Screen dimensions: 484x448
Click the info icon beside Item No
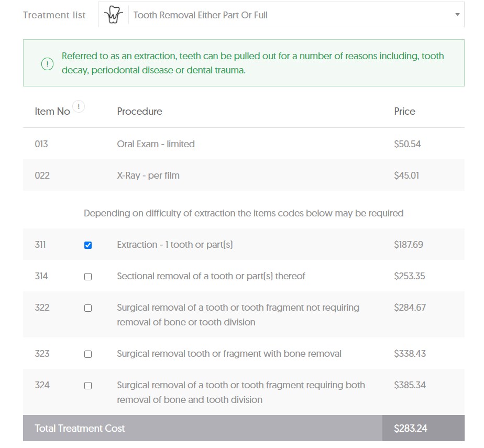(79, 107)
